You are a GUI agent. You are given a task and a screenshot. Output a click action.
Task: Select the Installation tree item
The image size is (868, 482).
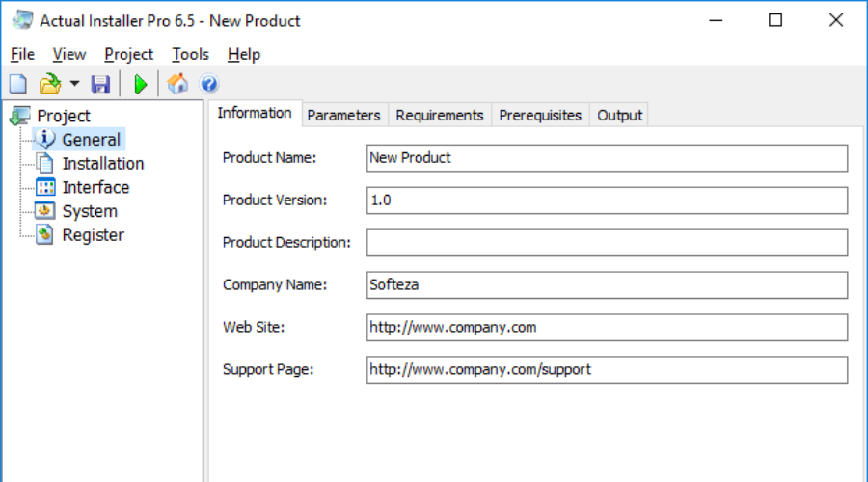[102, 164]
